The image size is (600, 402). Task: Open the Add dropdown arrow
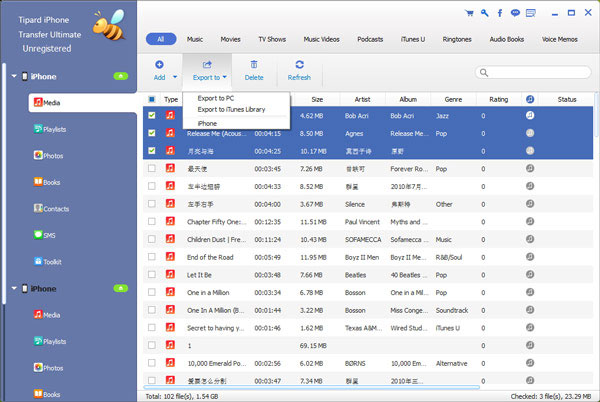pyautogui.click(x=175, y=77)
